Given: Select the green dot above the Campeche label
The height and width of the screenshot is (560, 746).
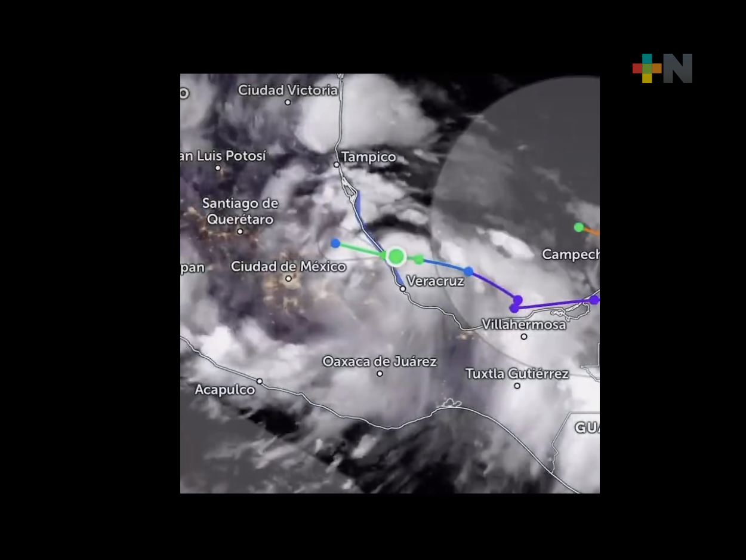Looking at the screenshot, I should [578, 227].
